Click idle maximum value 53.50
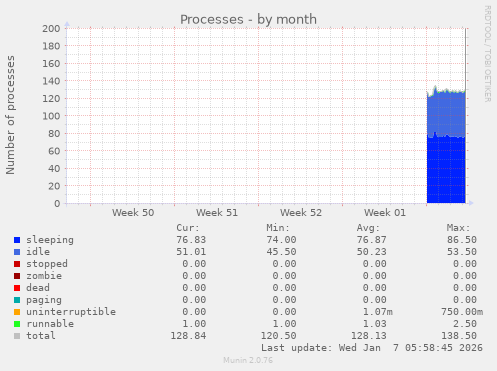Viewport: 497px width, 371px height. click(x=461, y=252)
